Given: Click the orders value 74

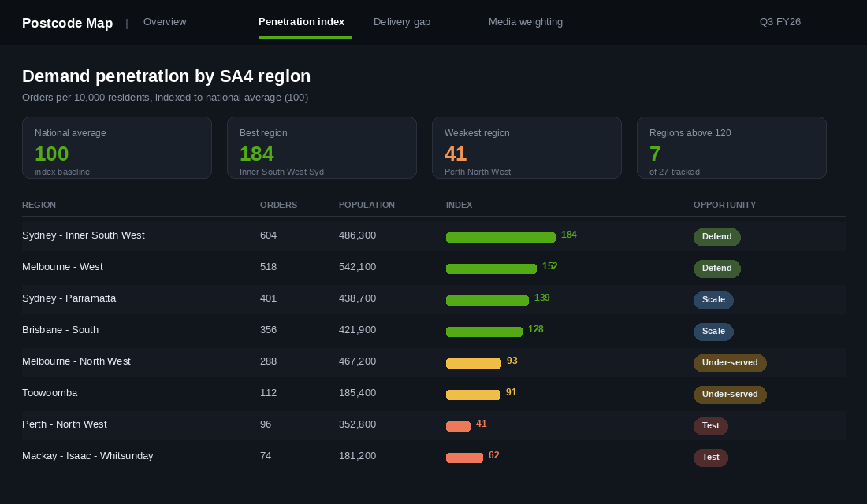Looking at the screenshot, I should (266, 456).
